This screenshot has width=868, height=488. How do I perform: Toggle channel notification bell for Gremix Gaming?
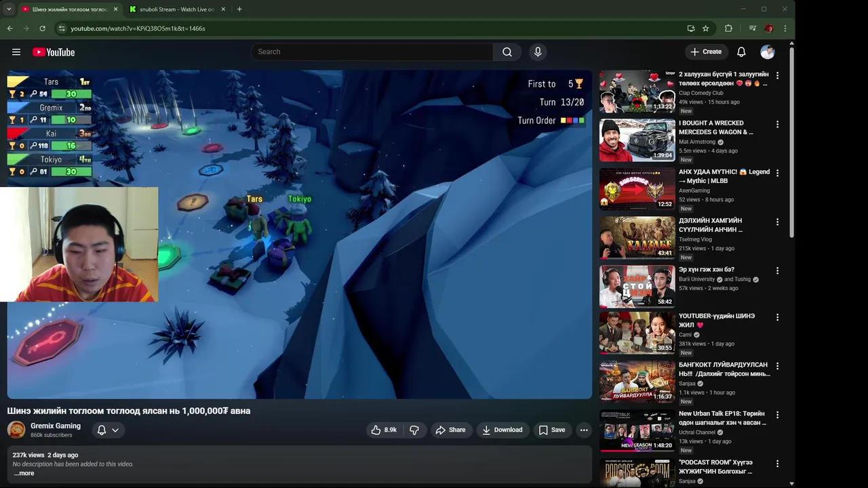click(102, 430)
